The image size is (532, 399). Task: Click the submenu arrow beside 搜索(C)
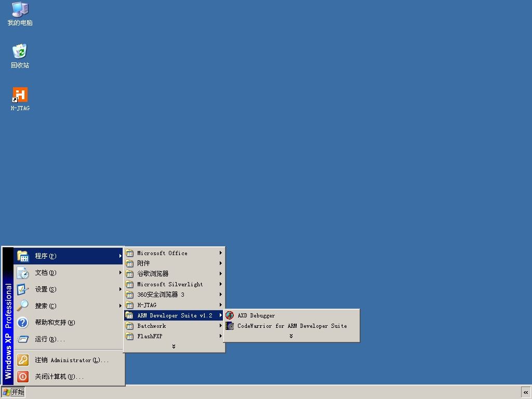click(x=120, y=306)
